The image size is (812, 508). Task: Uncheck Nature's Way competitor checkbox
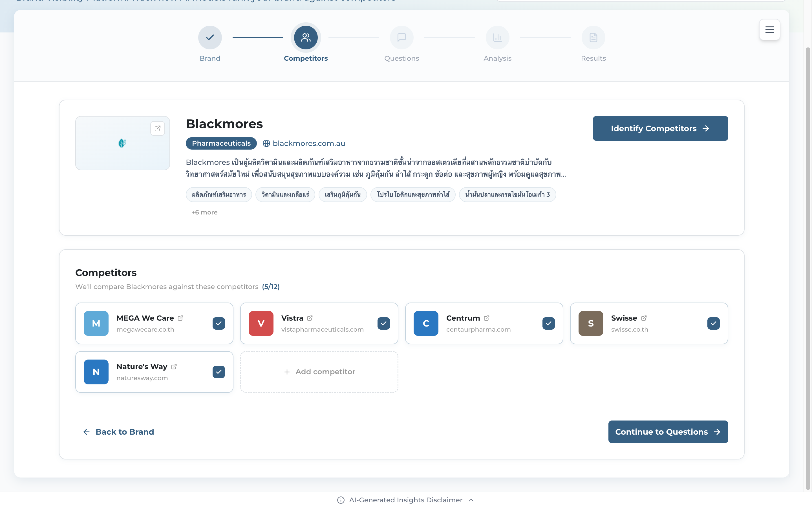[219, 372]
